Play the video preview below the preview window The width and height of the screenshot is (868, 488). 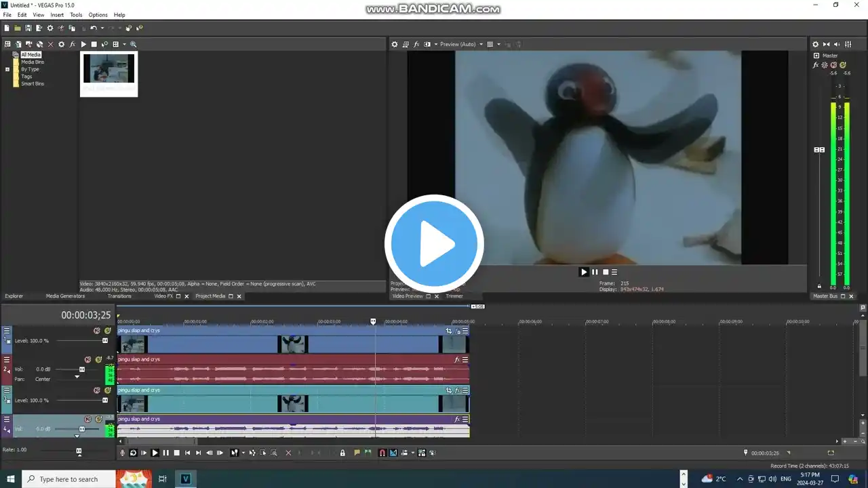(584, 272)
